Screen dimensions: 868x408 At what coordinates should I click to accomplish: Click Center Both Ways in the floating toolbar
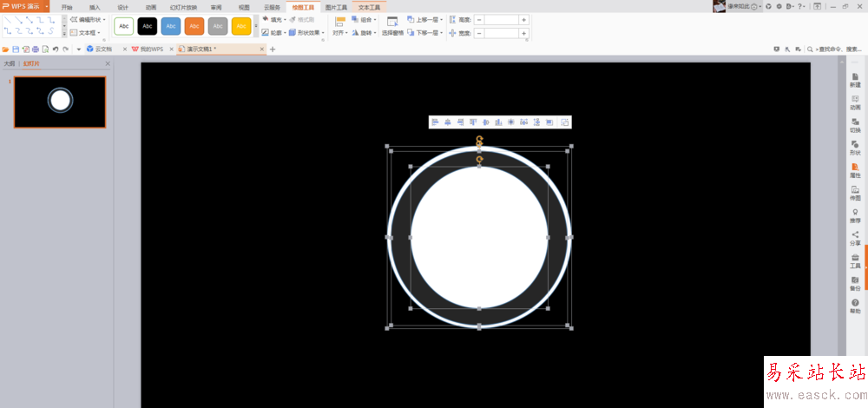pyautogui.click(x=511, y=122)
